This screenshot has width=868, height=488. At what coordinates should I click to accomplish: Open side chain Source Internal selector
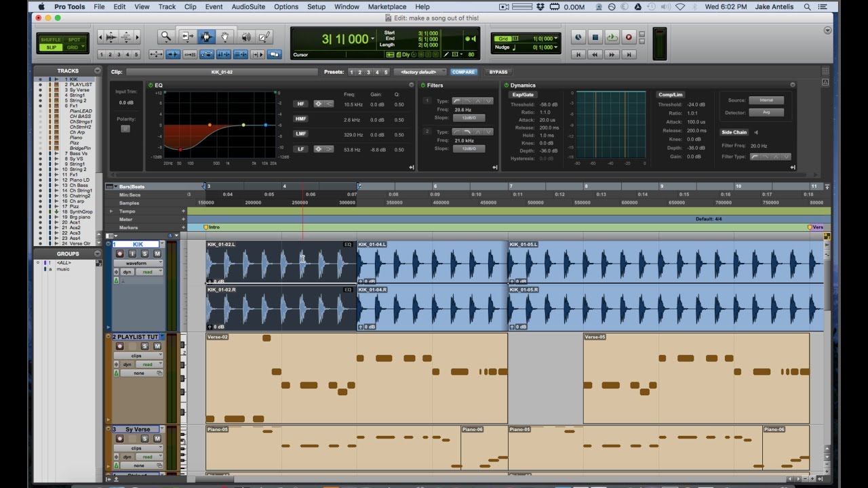[766, 100]
